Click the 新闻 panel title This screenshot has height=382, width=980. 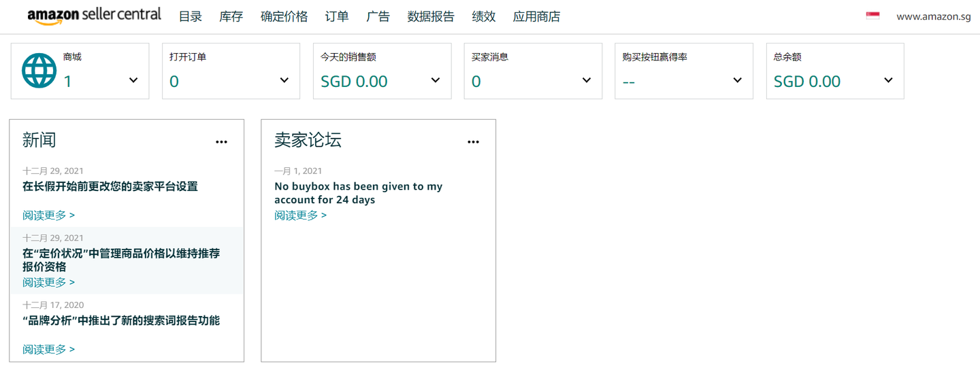coord(39,140)
